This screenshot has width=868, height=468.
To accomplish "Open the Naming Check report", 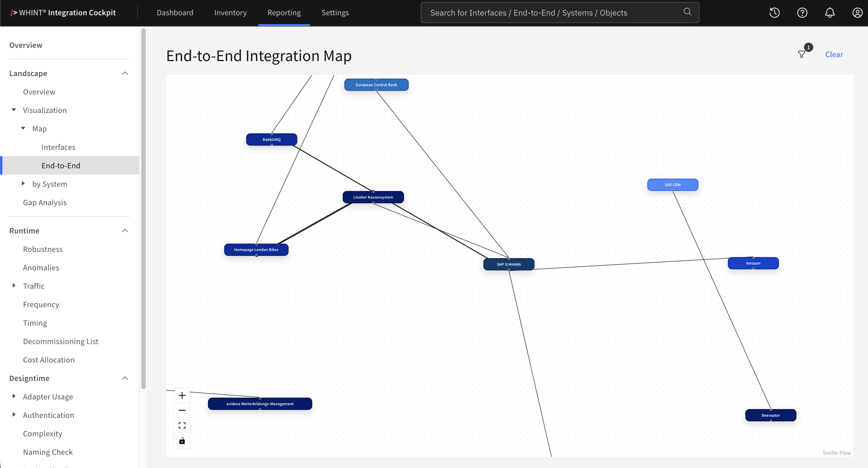I will (48, 452).
